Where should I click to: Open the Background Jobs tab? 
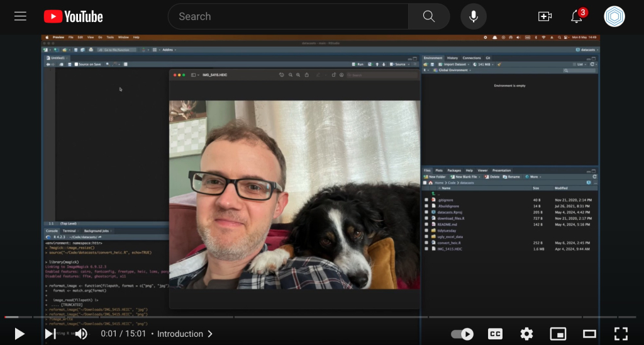96,230
